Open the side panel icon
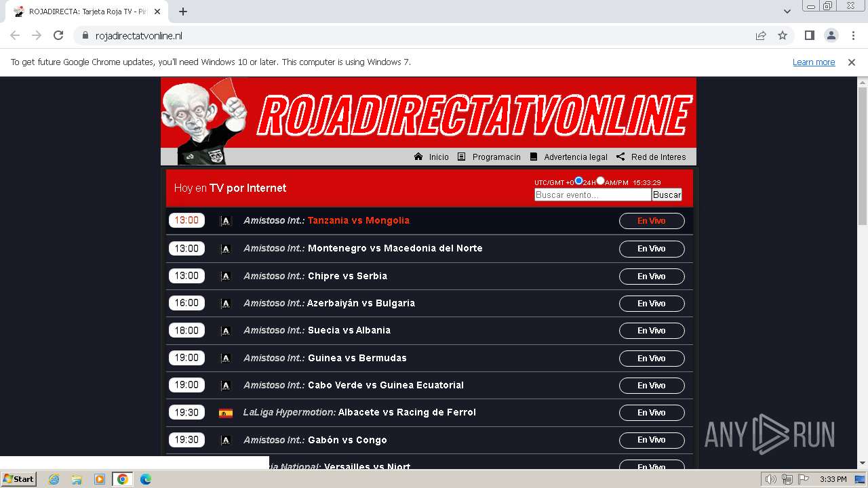 point(810,36)
